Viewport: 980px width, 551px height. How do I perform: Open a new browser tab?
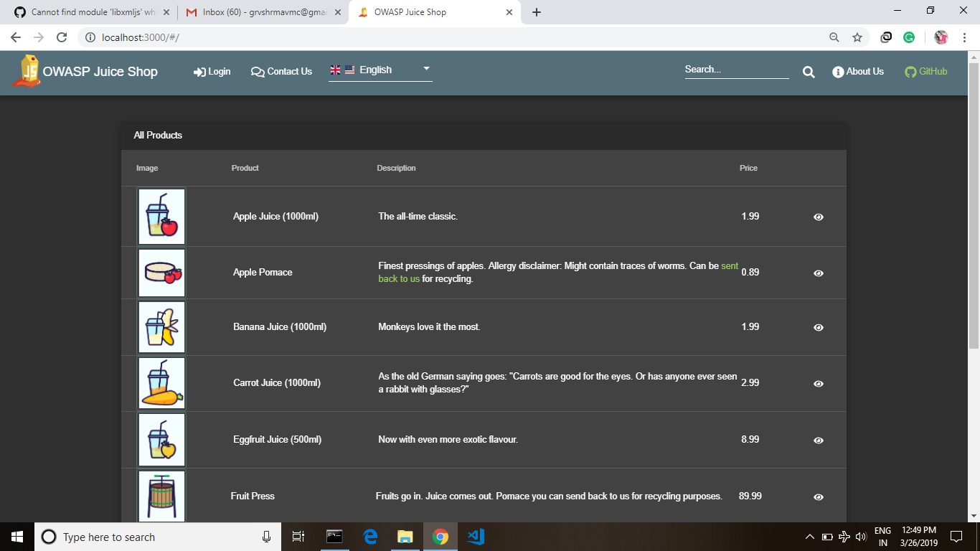[537, 12]
